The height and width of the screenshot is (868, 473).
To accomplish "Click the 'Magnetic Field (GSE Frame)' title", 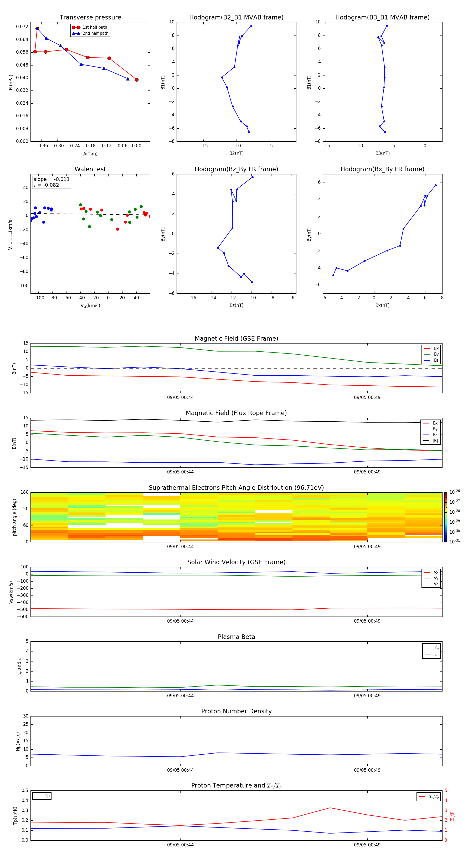I will click(x=236, y=339).
